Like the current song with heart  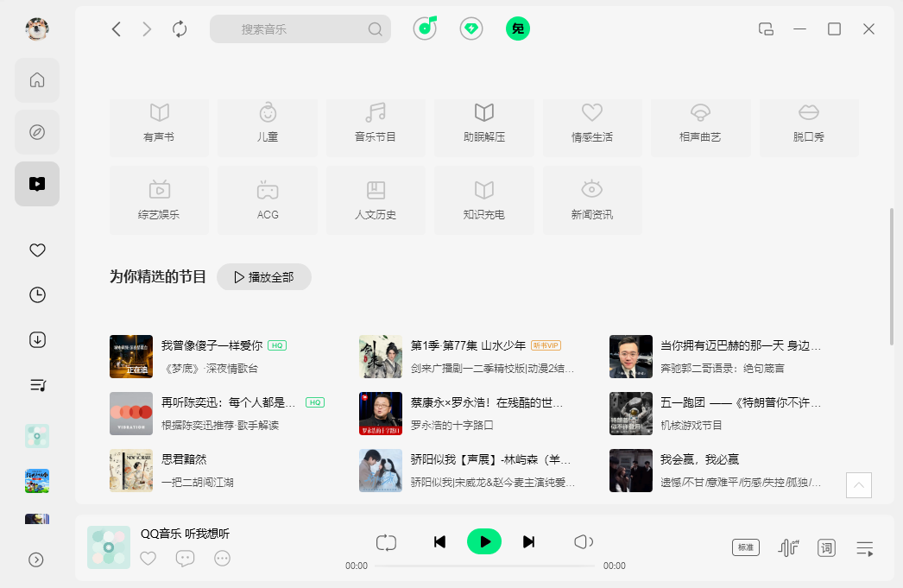click(148, 558)
